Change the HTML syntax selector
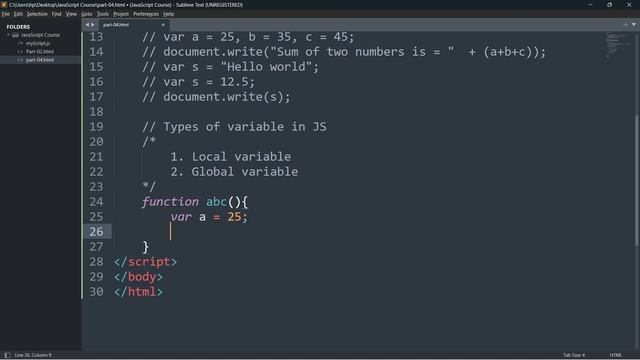 [x=616, y=355]
